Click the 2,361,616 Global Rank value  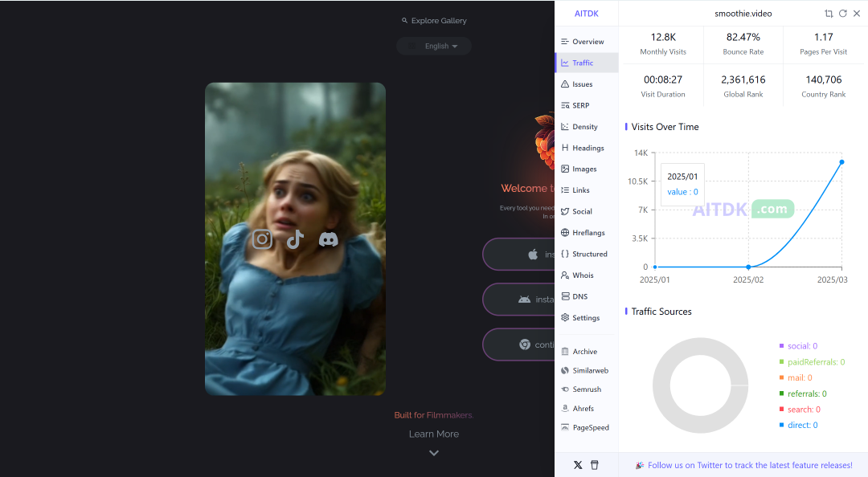[x=743, y=79]
